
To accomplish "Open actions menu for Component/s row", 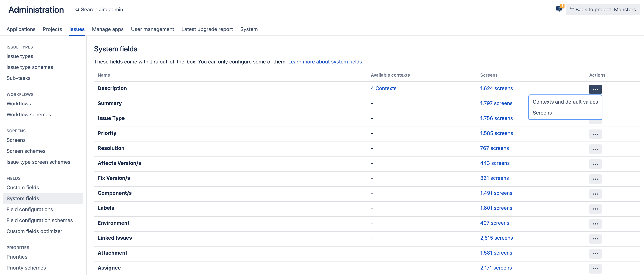I will (595, 194).
